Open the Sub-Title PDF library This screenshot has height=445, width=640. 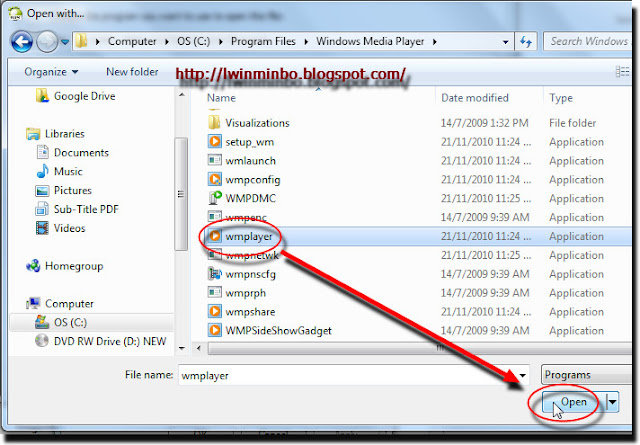point(86,209)
